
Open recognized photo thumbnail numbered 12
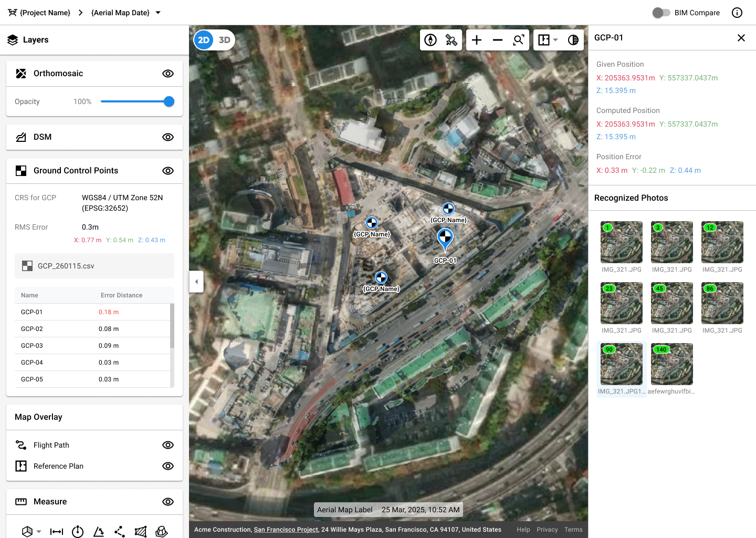722,242
